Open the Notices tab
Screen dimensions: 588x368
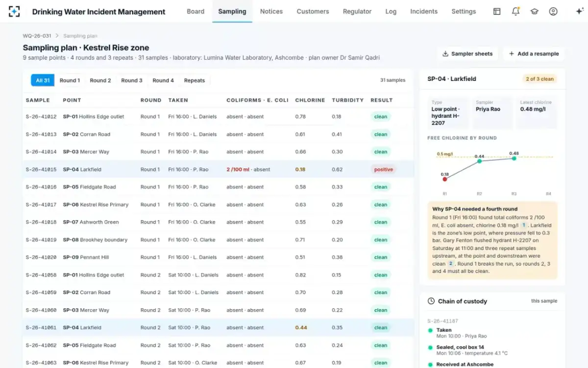tap(271, 11)
